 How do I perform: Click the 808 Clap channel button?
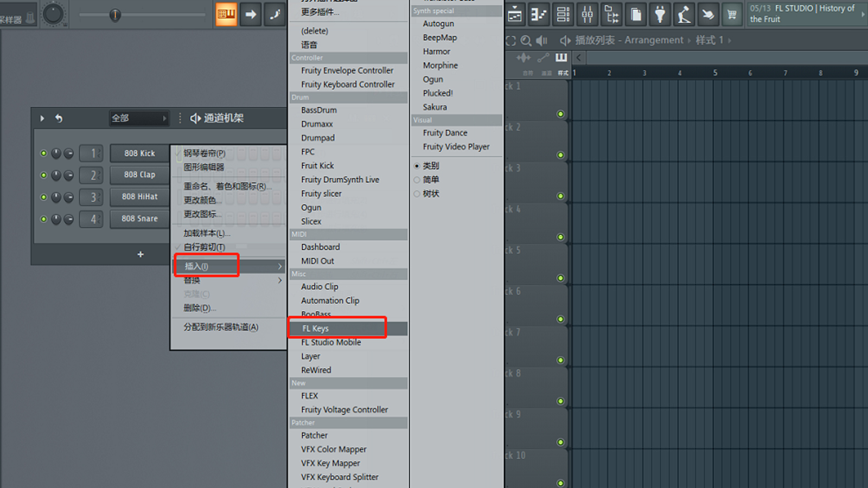click(x=139, y=175)
